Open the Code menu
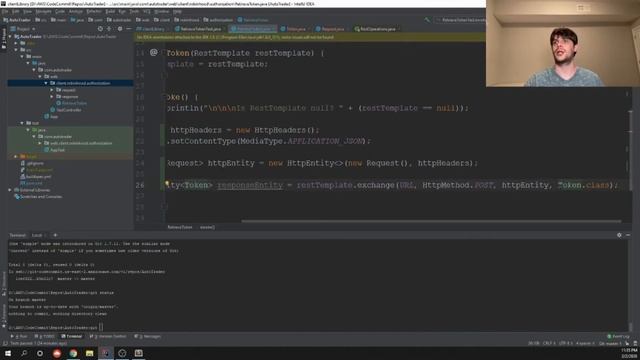The width and height of the screenshot is (640, 360). click(x=60, y=11)
